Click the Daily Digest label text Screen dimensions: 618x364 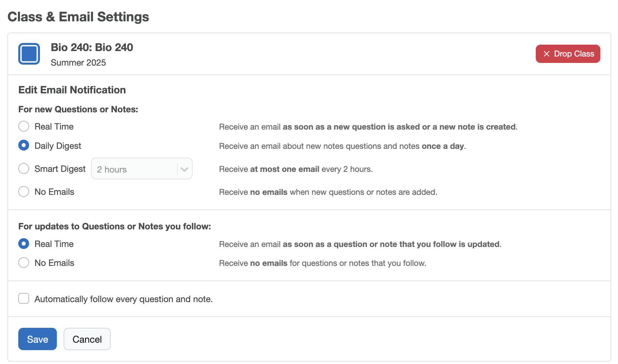tap(58, 146)
